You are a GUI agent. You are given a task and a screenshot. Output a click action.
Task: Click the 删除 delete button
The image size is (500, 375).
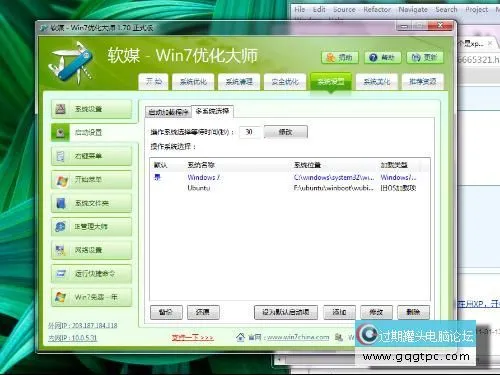pyautogui.click(x=413, y=312)
